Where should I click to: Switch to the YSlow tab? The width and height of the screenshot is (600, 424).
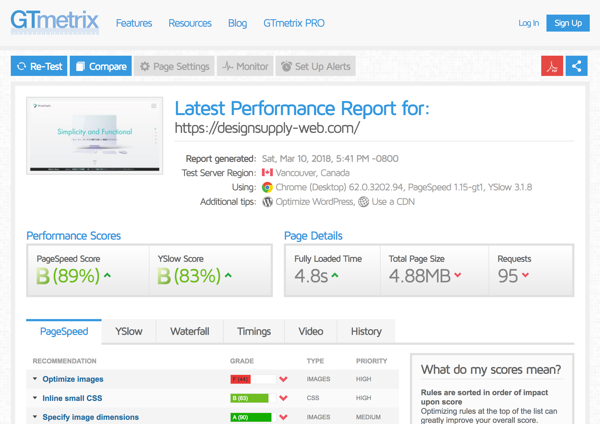pos(129,331)
